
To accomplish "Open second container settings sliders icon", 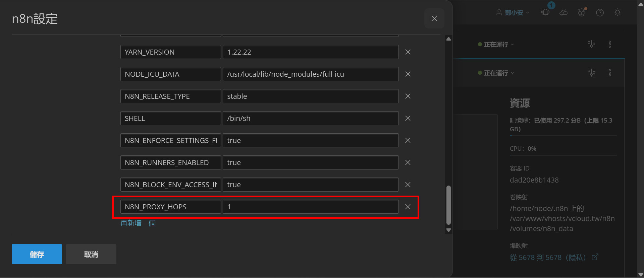I will (591, 73).
